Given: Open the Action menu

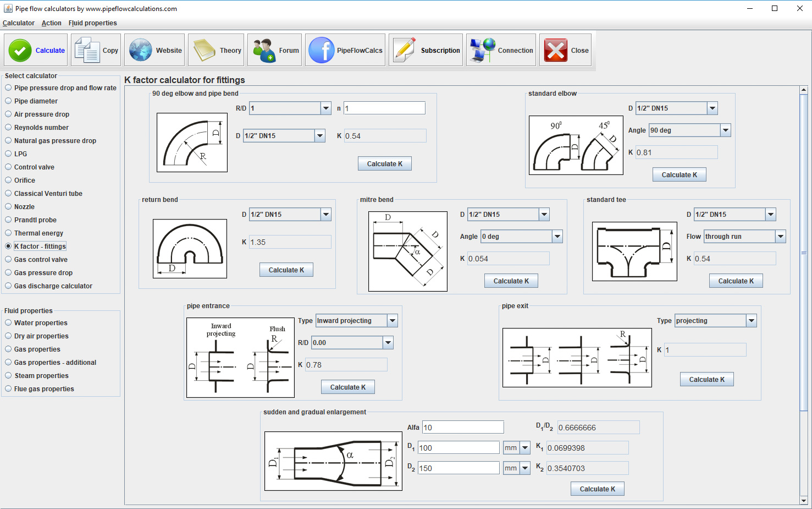Looking at the screenshot, I should pos(51,23).
